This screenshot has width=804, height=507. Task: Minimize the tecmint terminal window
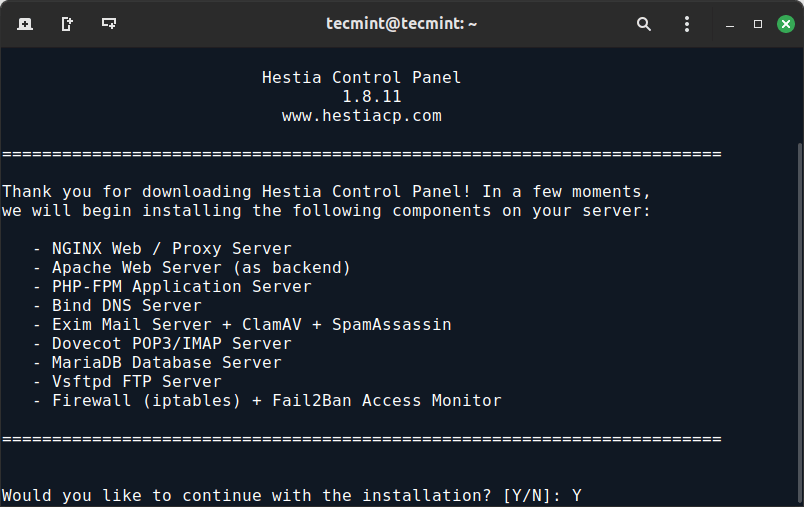pos(730,24)
